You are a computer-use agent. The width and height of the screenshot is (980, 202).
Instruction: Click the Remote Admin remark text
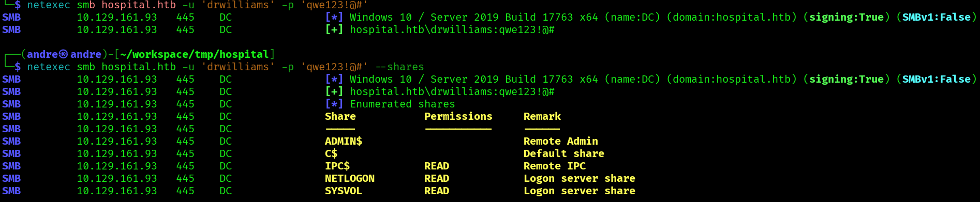click(561, 141)
